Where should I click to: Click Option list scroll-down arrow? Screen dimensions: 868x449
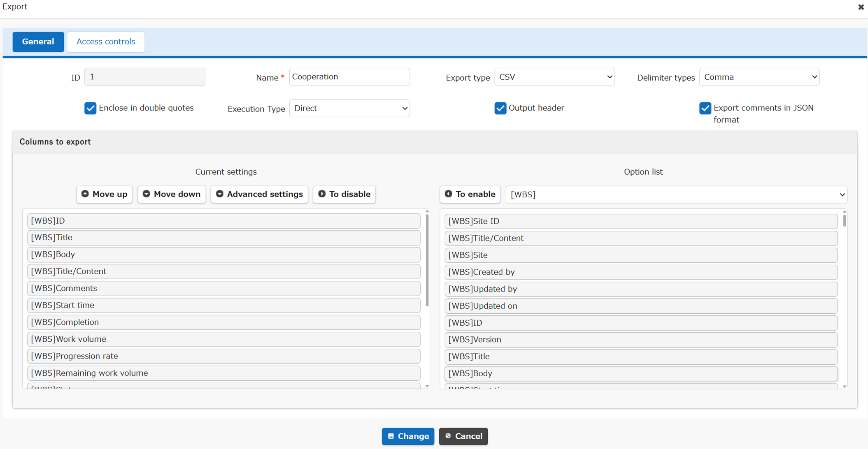click(x=845, y=387)
